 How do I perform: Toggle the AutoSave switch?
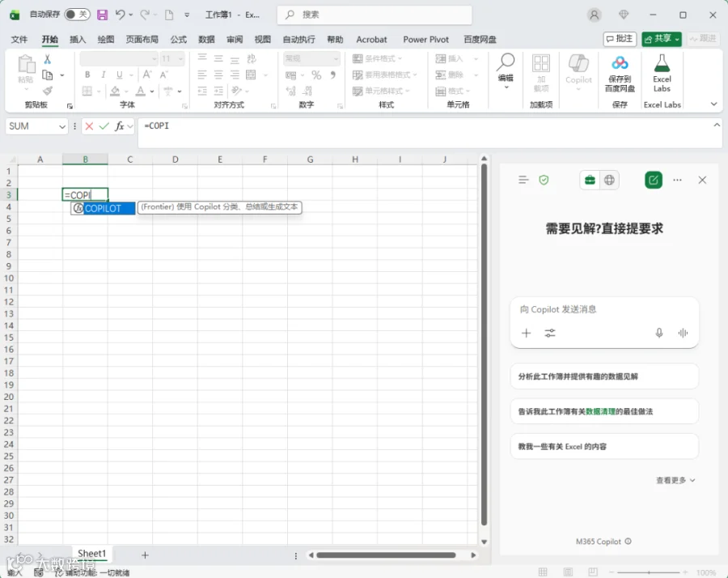pos(77,15)
